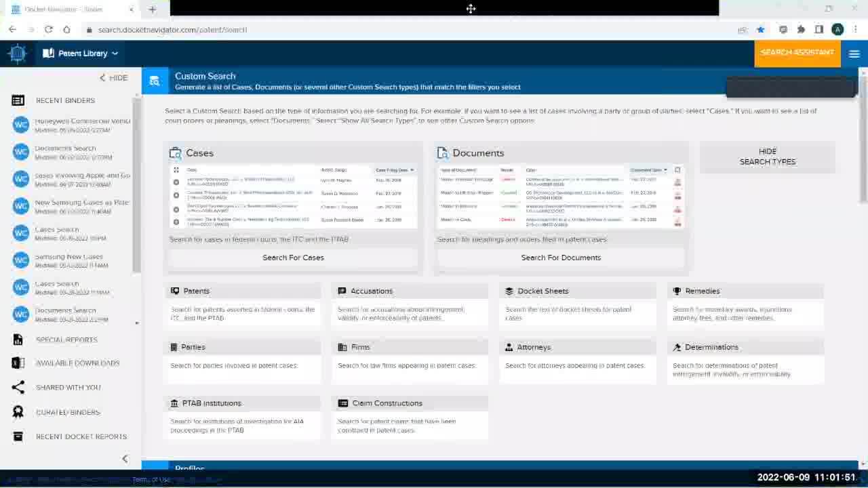Open the Recent Docket Reports icon

(18, 436)
